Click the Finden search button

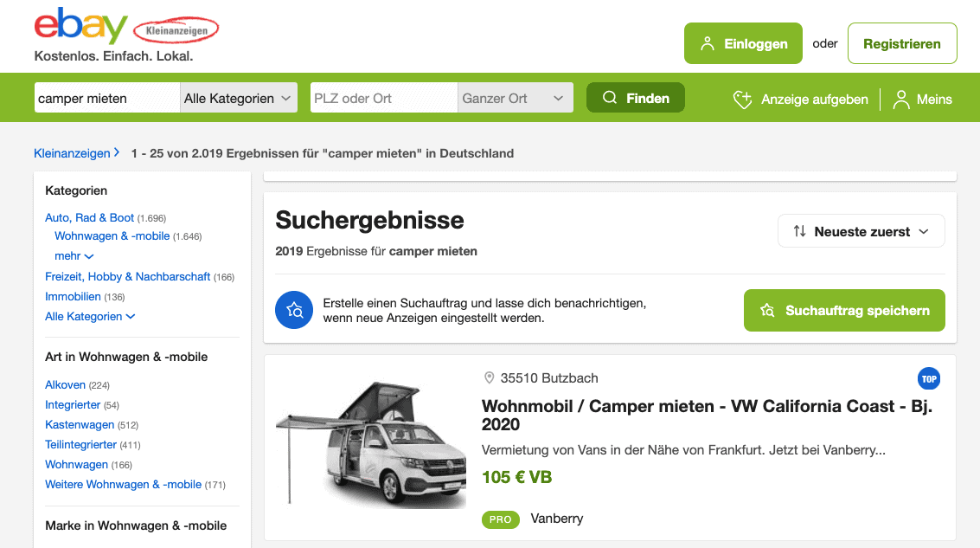636,98
